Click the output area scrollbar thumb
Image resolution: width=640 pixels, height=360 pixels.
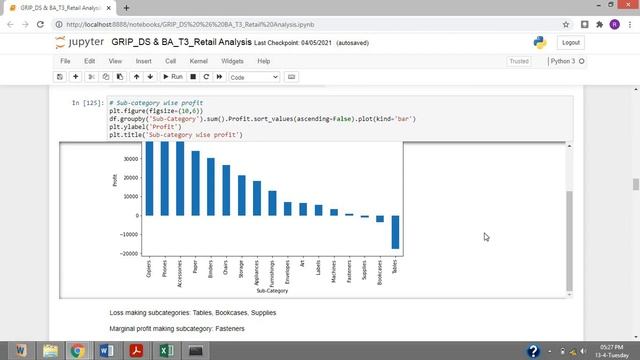click(x=569, y=241)
